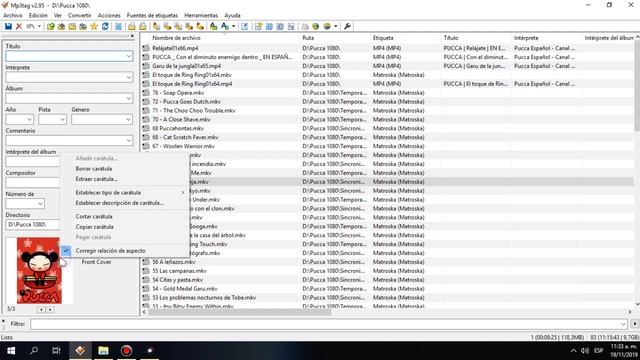Click the vertical scrollbar of file list
This screenshot has height=360, width=640.
click(637, 86)
